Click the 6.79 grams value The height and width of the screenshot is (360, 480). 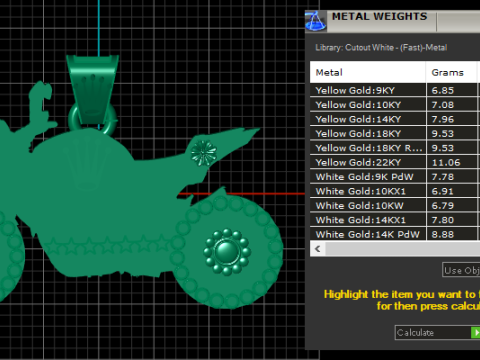pos(443,205)
